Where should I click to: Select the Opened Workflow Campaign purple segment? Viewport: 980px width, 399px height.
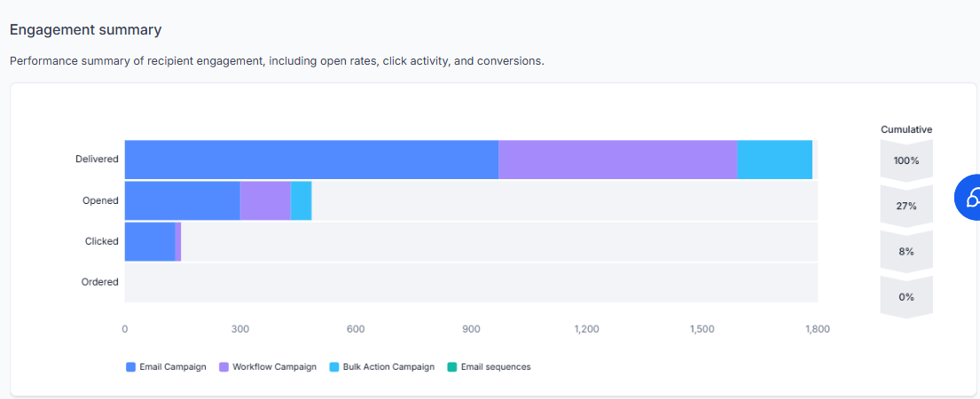click(265, 200)
